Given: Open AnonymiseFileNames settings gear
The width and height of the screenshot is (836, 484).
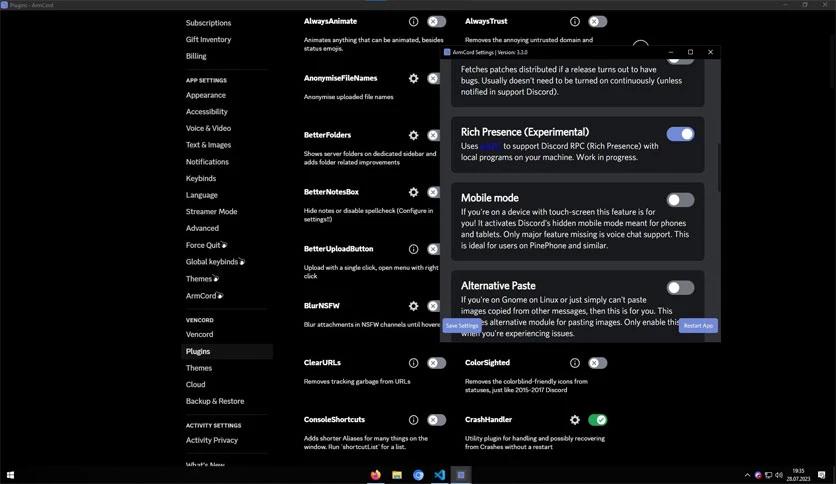Looking at the screenshot, I should click(413, 78).
